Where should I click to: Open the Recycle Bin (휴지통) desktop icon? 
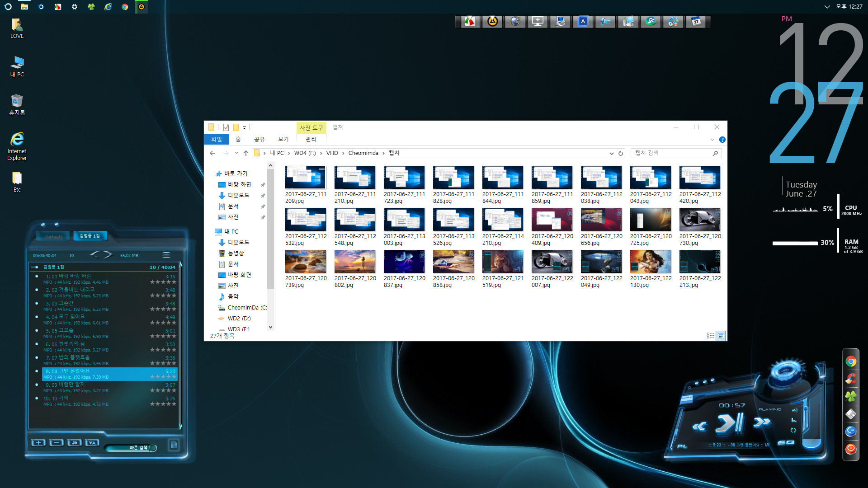coord(17,105)
